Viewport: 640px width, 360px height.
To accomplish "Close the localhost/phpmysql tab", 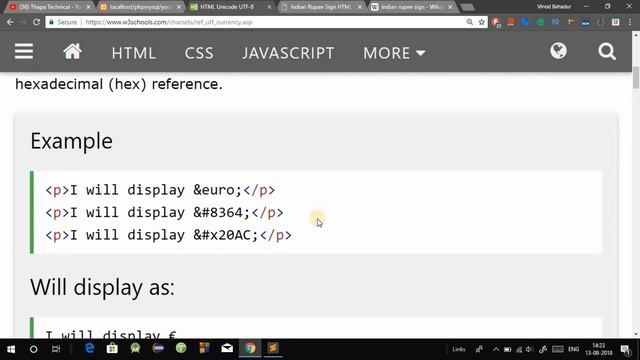I will (179, 7).
